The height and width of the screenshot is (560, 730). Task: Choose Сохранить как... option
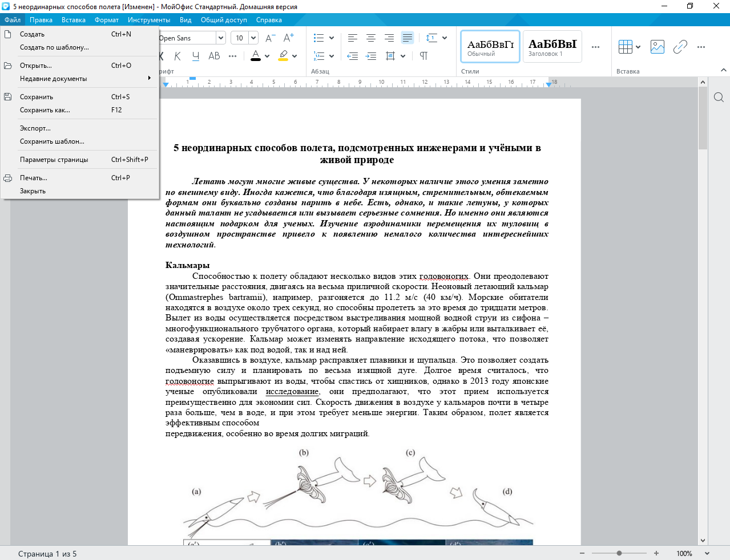(x=79, y=110)
